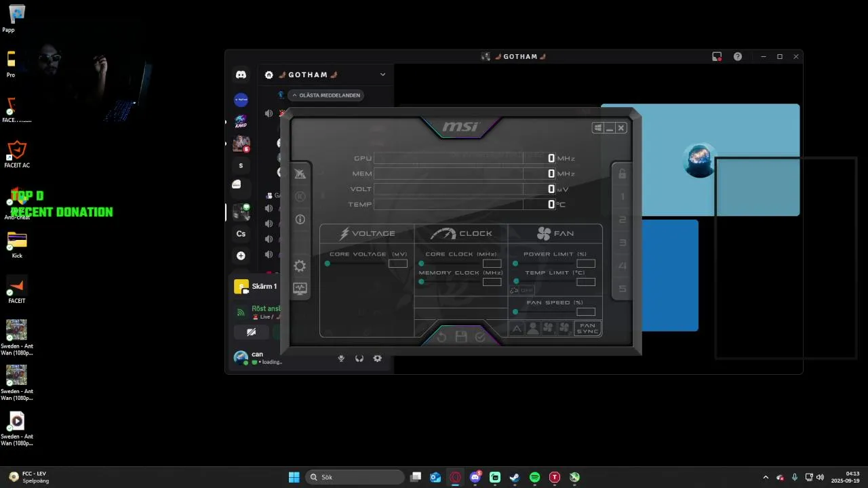Image resolution: width=868 pixels, height=488 pixels.
Task: Click the Fan Speed slider handle
Action: [x=515, y=312]
